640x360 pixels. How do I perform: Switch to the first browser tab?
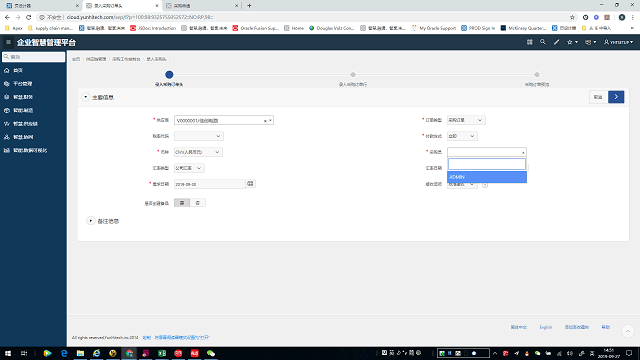point(41,6)
